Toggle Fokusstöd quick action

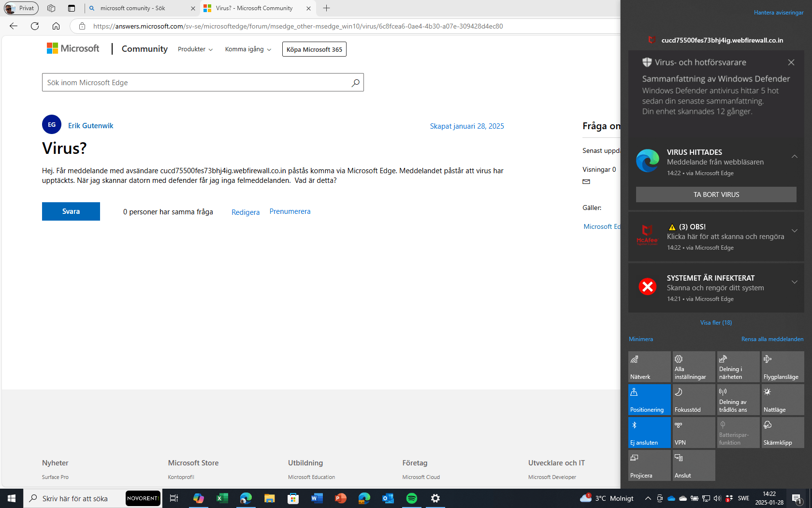(694, 400)
